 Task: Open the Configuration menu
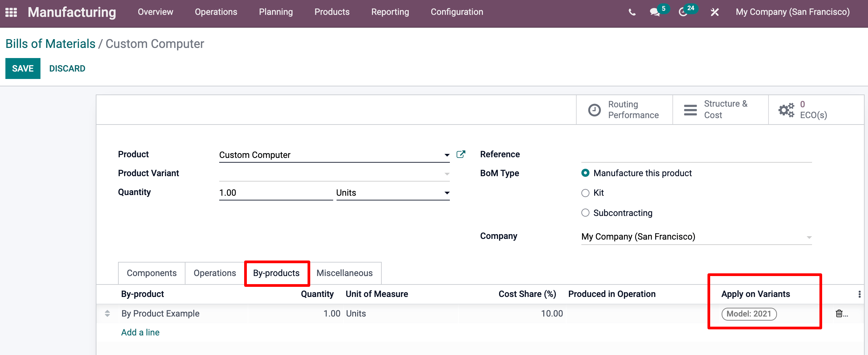pyautogui.click(x=457, y=12)
